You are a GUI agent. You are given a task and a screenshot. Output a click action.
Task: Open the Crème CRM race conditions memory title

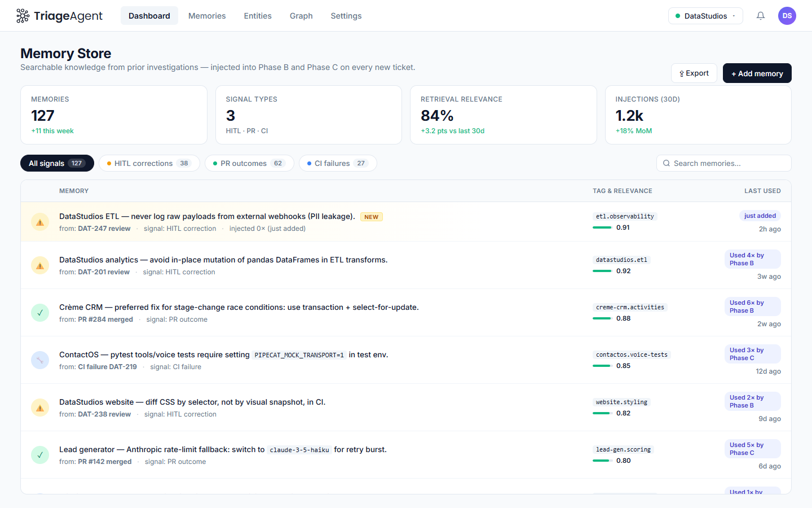tap(239, 307)
